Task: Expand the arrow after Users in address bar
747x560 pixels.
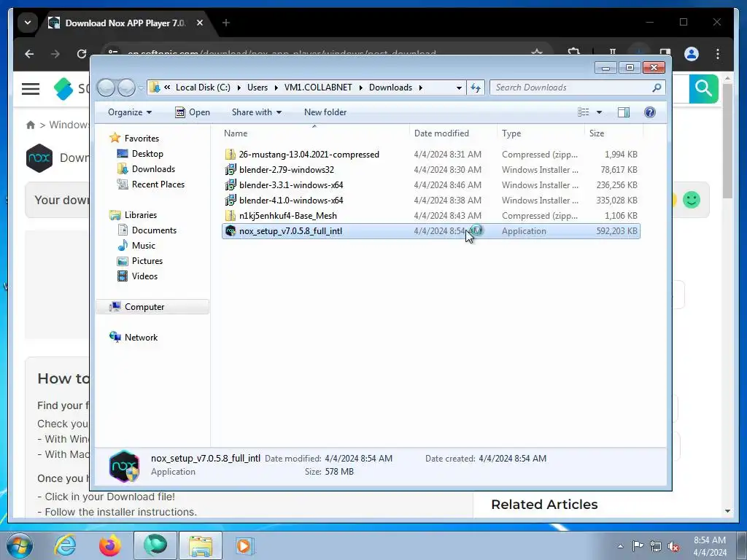Action: [276, 87]
